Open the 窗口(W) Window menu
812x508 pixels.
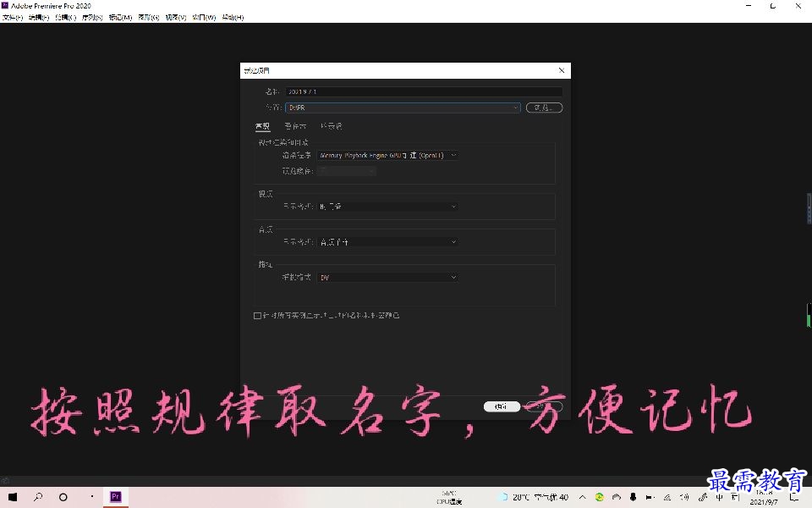click(204, 17)
